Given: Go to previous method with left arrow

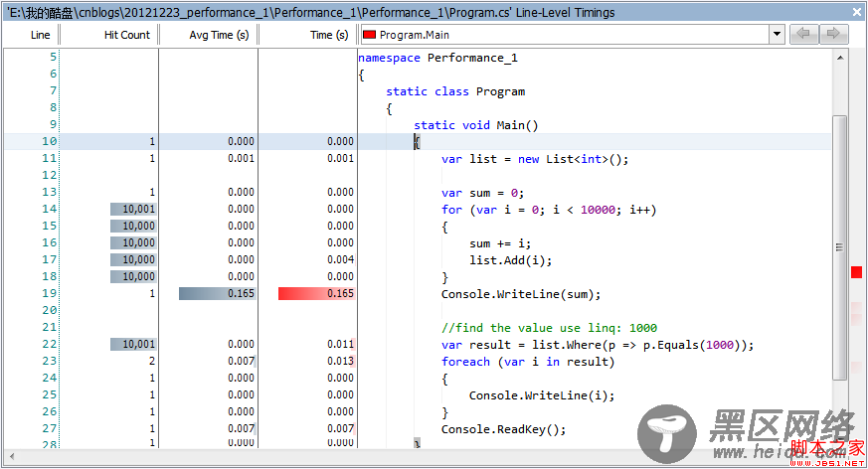Looking at the screenshot, I should tap(803, 35).
